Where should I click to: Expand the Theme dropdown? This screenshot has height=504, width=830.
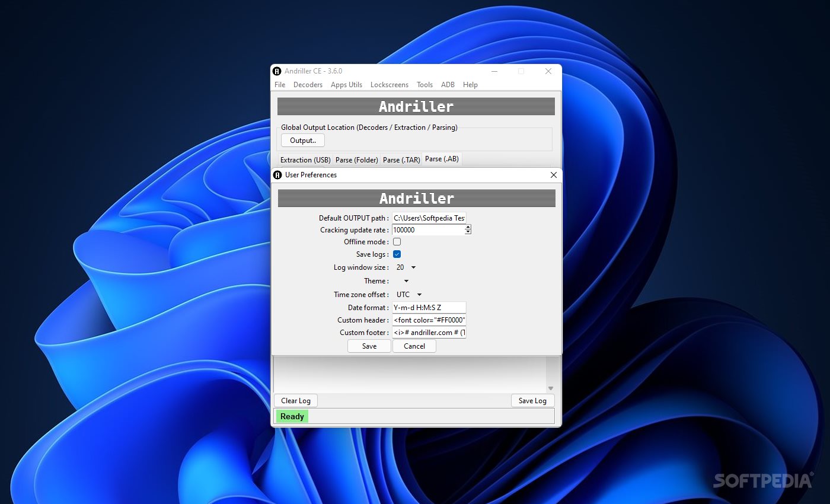click(406, 281)
